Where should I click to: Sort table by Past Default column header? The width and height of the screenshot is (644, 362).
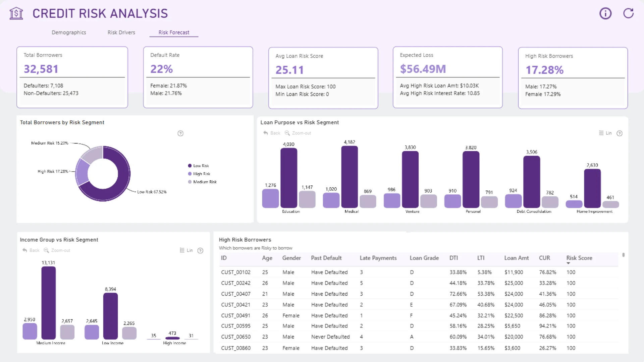[x=326, y=258]
